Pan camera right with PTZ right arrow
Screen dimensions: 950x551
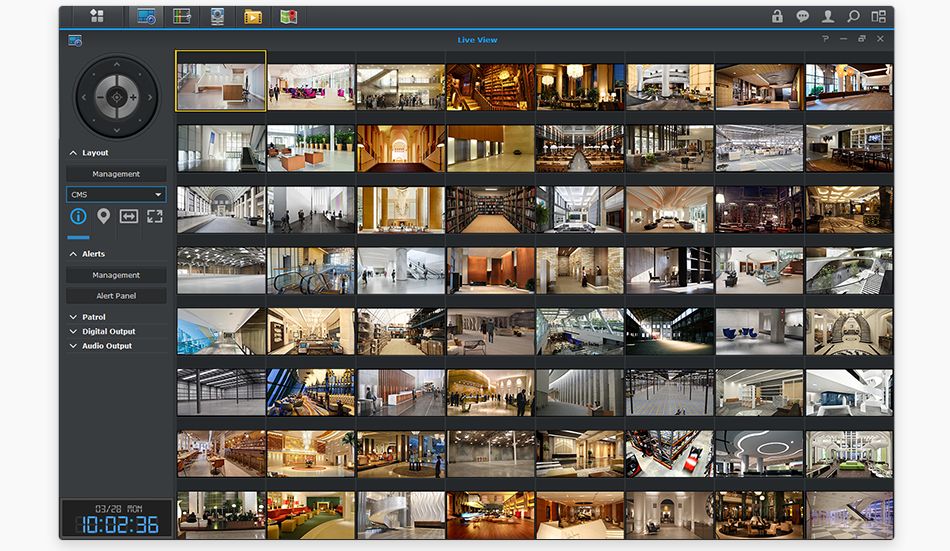(x=150, y=97)
